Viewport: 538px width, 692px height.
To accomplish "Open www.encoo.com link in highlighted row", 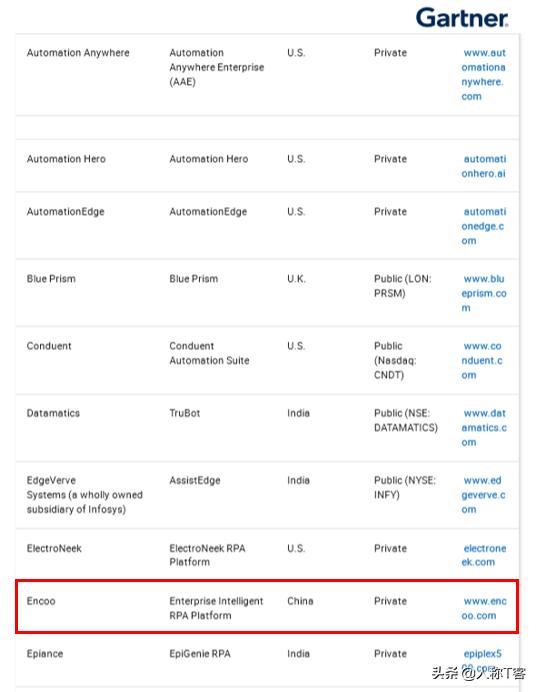I will 484,608.
